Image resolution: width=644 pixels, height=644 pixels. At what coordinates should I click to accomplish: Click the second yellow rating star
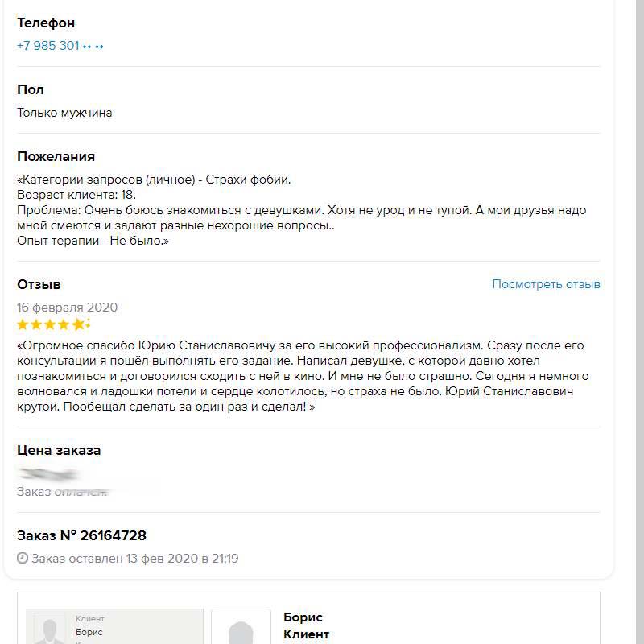pos(37,325)
